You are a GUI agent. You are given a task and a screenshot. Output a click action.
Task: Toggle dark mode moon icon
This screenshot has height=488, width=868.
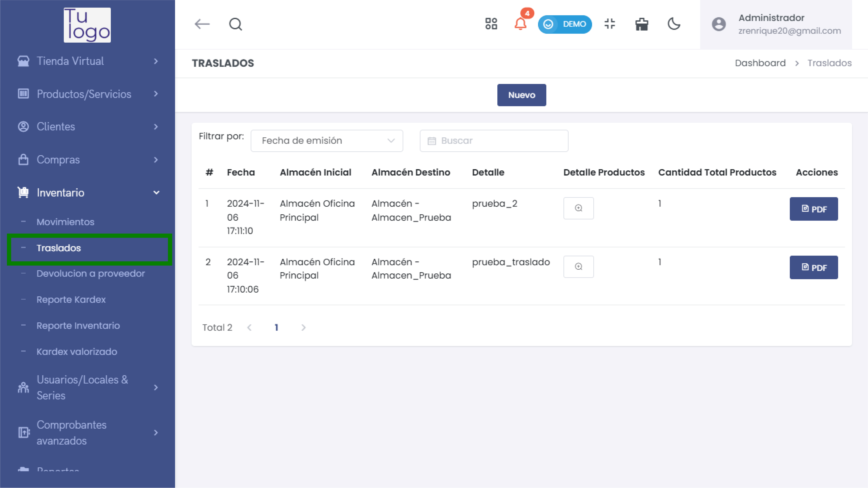[x=674, y=24]
